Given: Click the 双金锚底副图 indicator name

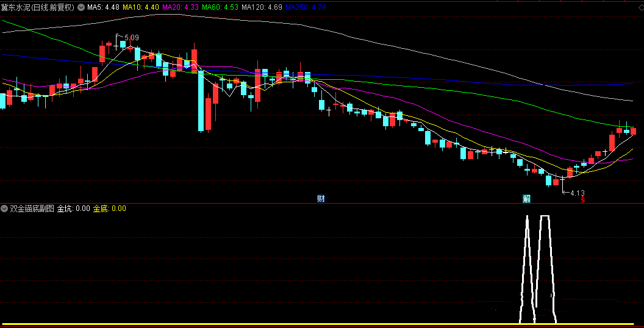Looking at the screenshot, I should click(32, 209).
